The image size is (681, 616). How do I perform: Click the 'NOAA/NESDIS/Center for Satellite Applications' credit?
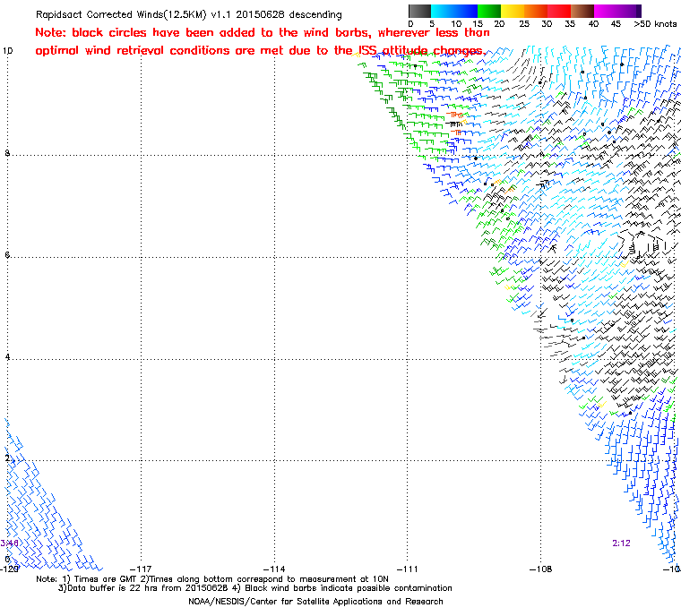click(x=315, y=602)
